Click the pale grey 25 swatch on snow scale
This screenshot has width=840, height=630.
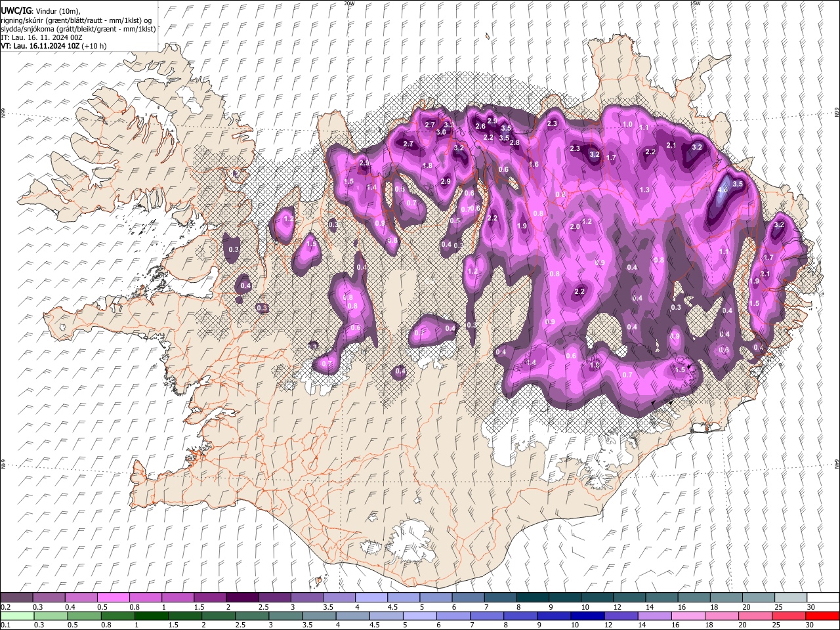click(791, 598)
